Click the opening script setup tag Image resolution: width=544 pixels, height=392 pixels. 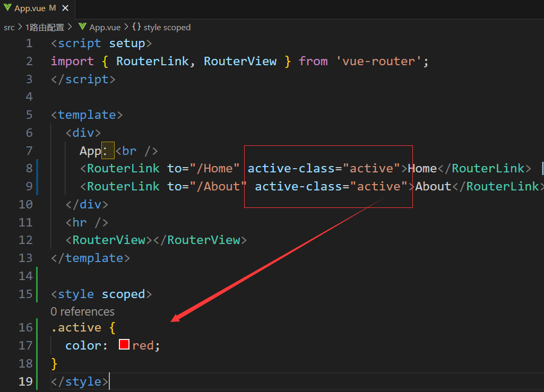pyautogui.click(x=101, y=43)
